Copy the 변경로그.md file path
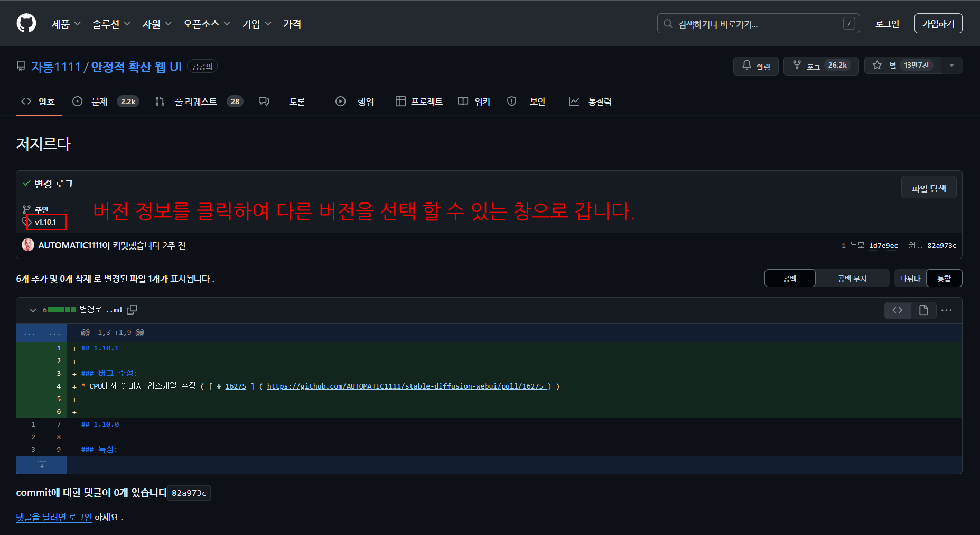Viewport: 980px width, 535px height. coord(132,310)
